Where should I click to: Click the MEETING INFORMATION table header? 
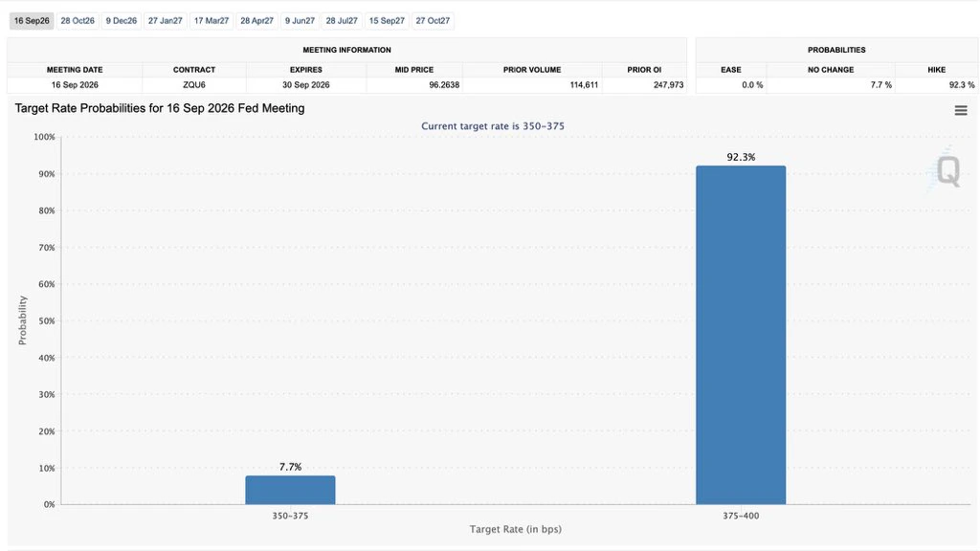[346, 50]
